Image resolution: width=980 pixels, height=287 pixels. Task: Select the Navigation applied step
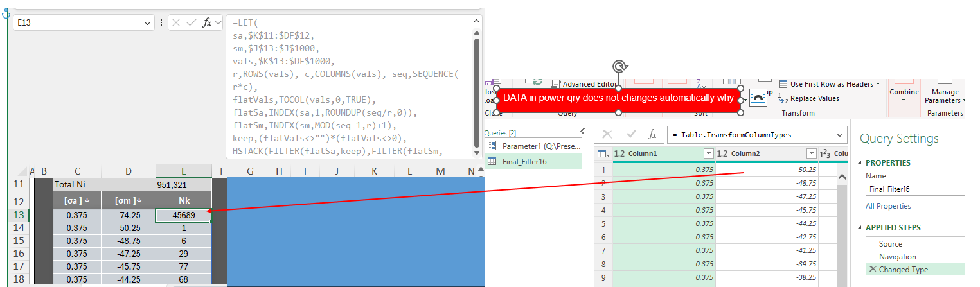pos(915,257)
